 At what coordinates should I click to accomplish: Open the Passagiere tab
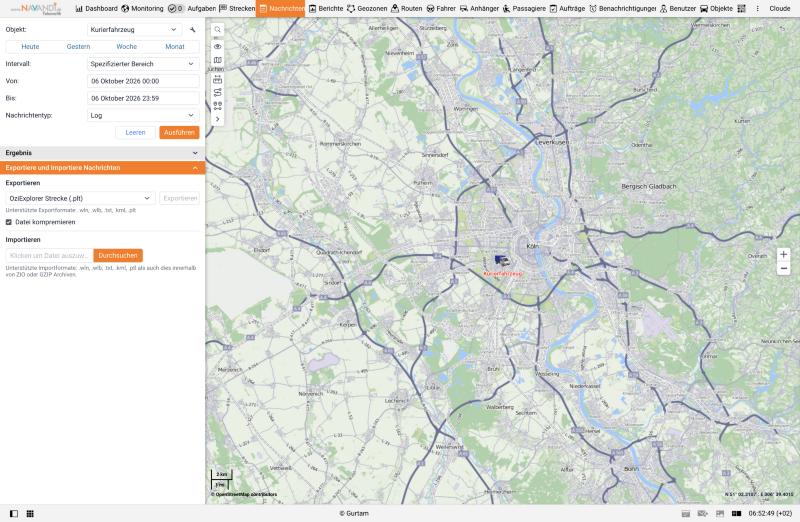pos(524,9)
